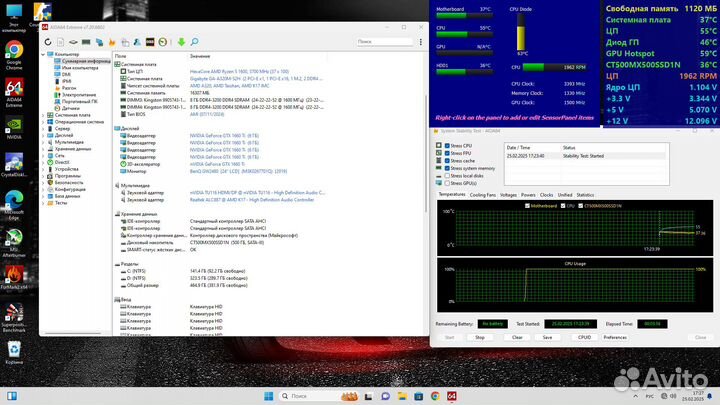
Task: Click the Clear button
Action: click(x=517, y=338)
